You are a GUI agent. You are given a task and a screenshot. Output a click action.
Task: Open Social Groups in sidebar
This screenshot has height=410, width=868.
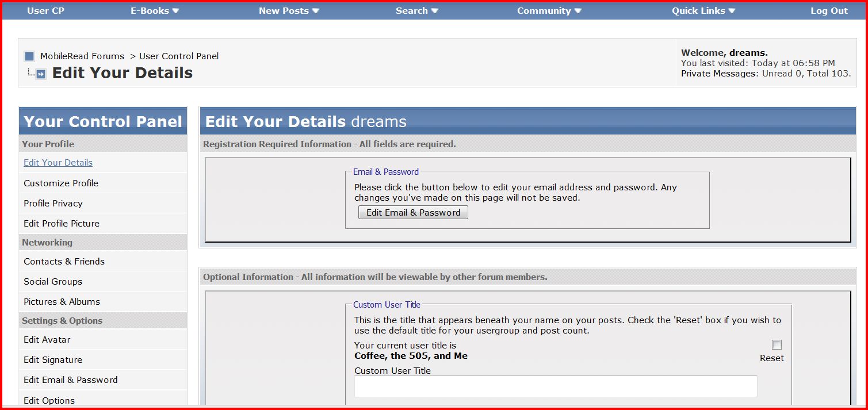53,282
